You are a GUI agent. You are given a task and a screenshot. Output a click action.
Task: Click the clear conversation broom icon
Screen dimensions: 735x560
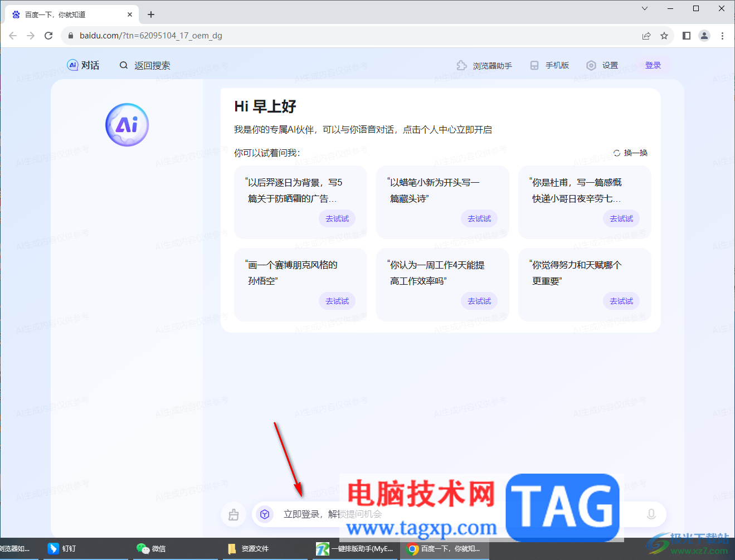(233, 515)
